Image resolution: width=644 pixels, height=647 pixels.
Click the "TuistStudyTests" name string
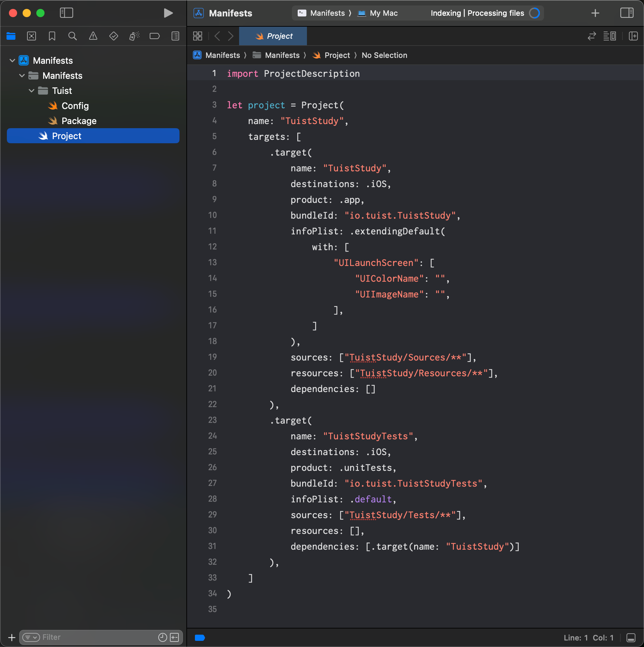click(368, 436)
